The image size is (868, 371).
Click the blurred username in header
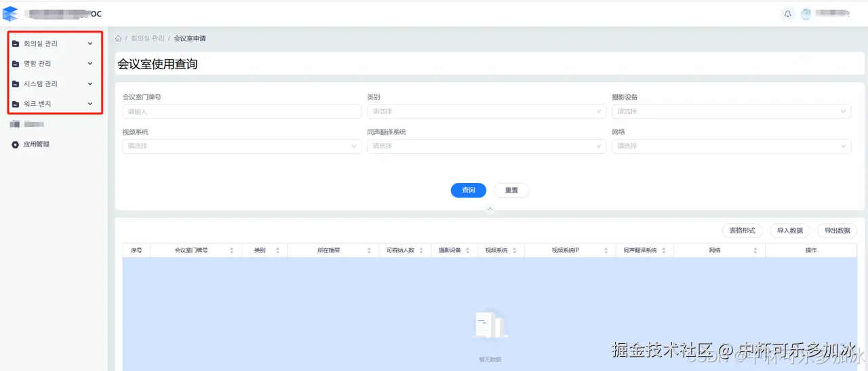[832, 14]
